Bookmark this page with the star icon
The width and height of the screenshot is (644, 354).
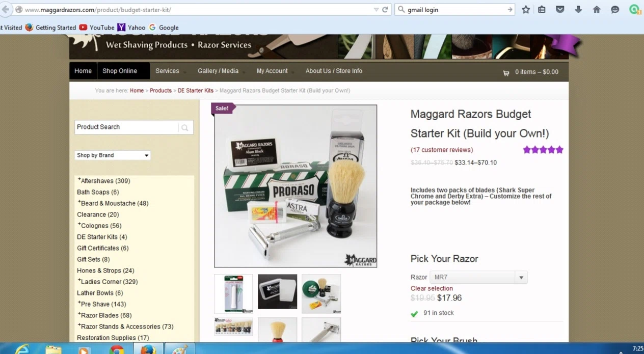click(526, 10)
